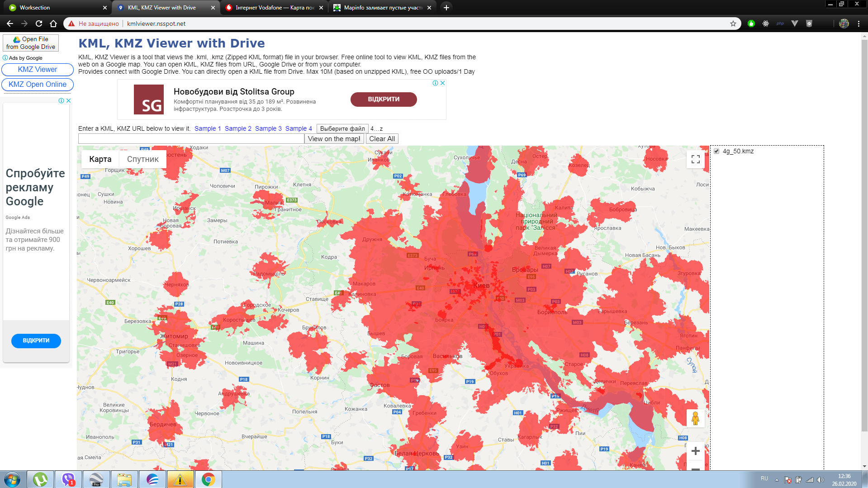Close the Stolitsa Group banner ad
The image size is (868, 488).
tap(443, 83)
